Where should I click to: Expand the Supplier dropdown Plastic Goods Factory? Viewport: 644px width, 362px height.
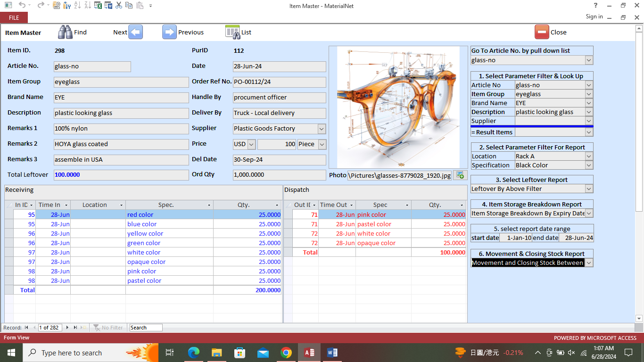322,129
